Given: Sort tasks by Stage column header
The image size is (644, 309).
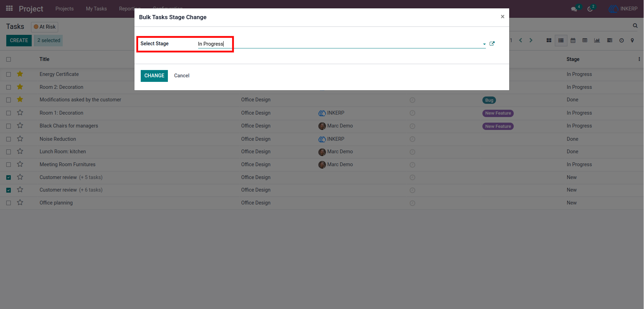Looking at the screenshot, I should [573, 59].
